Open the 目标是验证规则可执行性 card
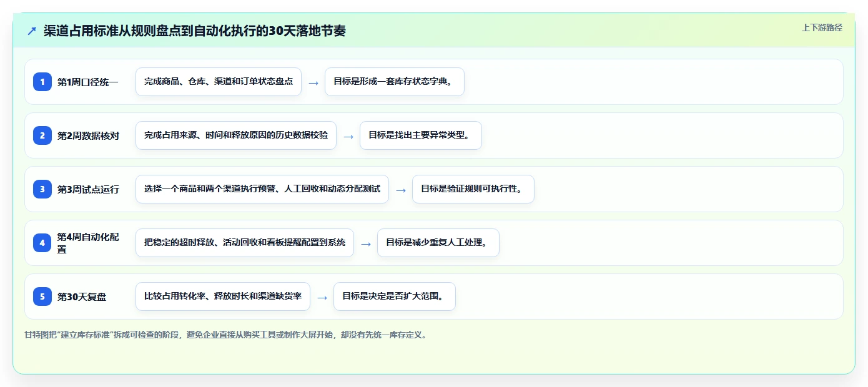 click(x=473, y=189)
